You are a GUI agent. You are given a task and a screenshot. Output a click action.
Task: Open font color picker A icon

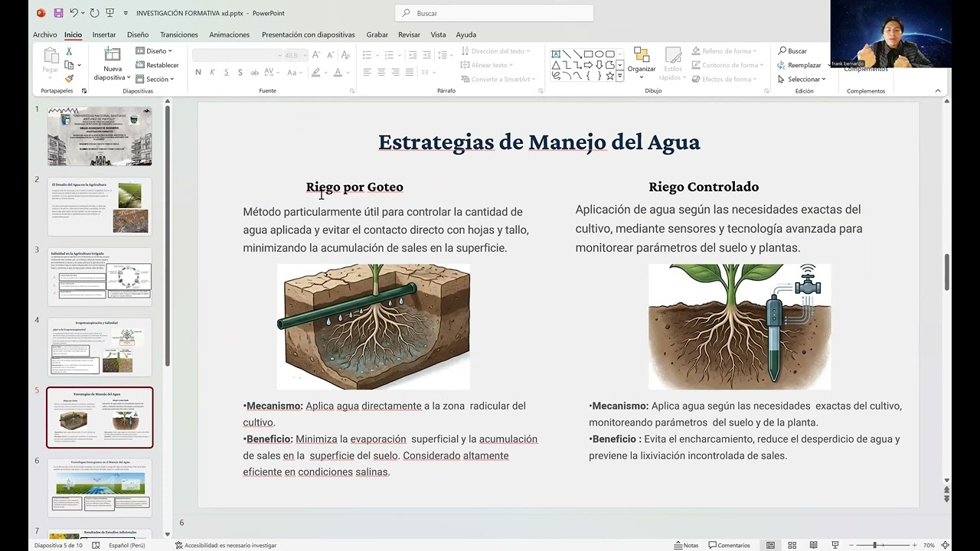[x=338, y=72]
